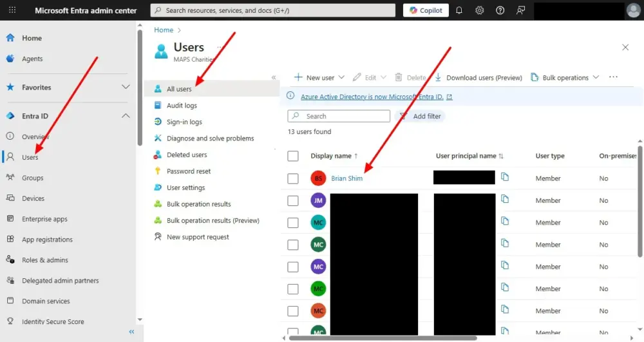The height and width of the screenshot is (342, 644).
Task: Toggle the select-all checkbox in table header
Action: [x=293, y=156]
